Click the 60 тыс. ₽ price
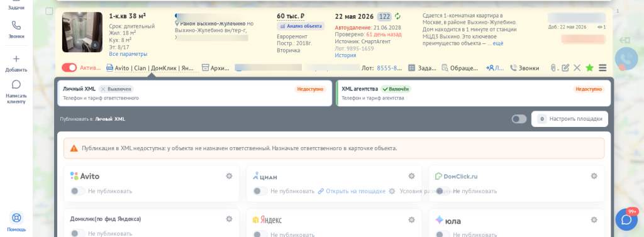 (x=291, y=16)
